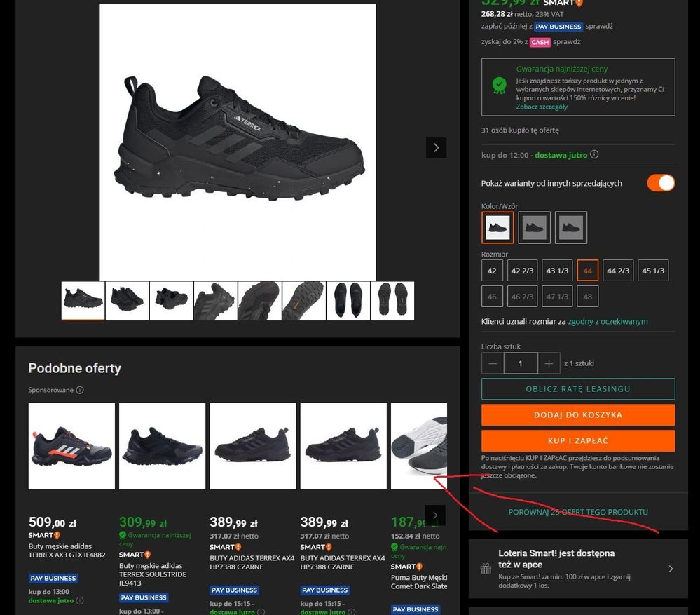The width and height of the screenshot is (700, 615).
Task: Open Buty męskie adidas TERREX SOULSTRIDE title
Action: coord(153,574)
